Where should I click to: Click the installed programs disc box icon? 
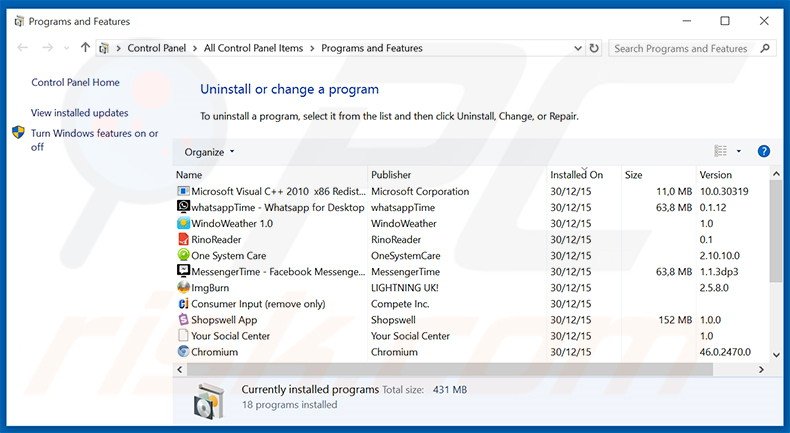208,402
